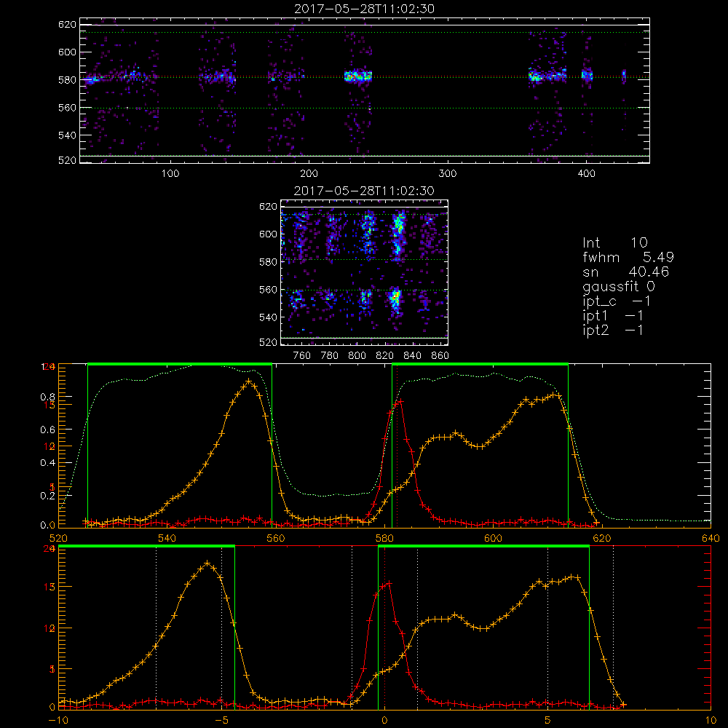Click y-axis label 540 on top spectrogram
The image size is (728, 728).
(x=67, y=135)
